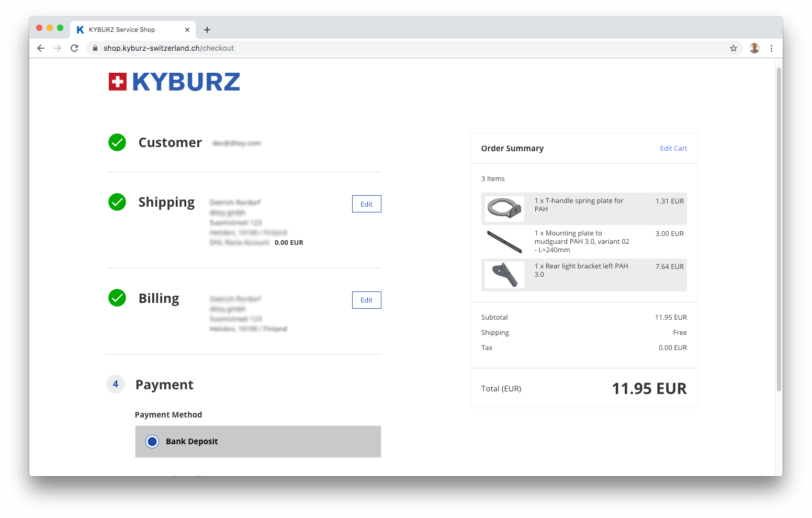Image resolution: width=812 pixels, height=518 pixels.
Task: Edit the Shipping details
Action: click(367, 204)
